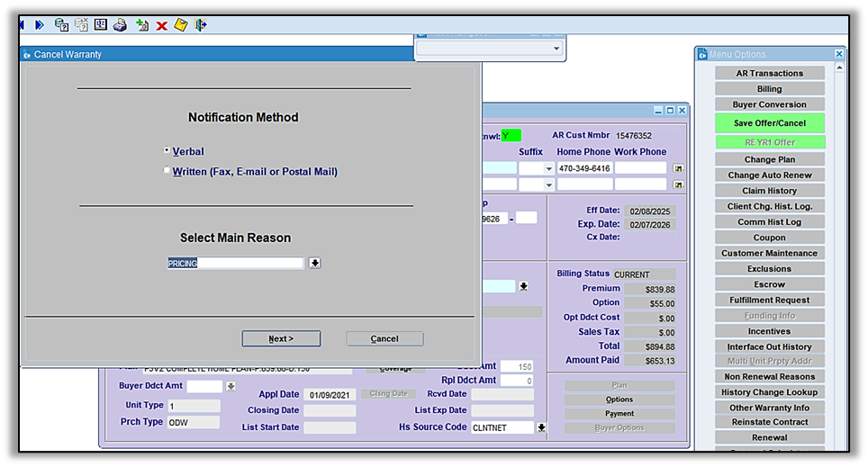
Task: Click the Cancel button in the dialog
Action: [x=384, y=338]
